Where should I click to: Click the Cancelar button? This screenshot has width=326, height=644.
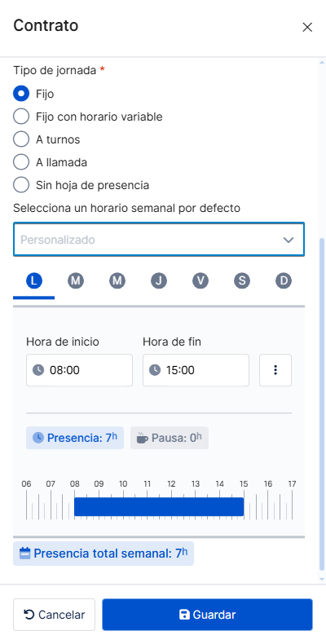(x=54, y=615)
